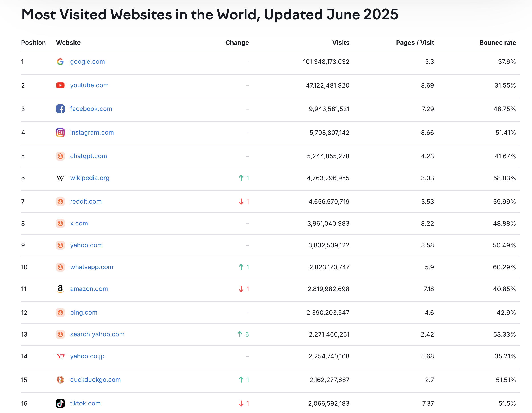The width and height of the screenshot is (532, 413).
Task: Click the Facebook logo icon
Action: click(60, 109)
